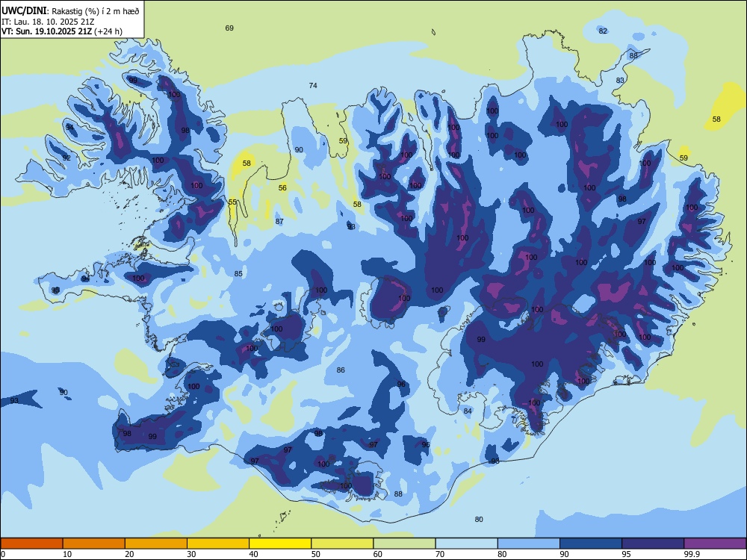
Task: Click the humidity value 87 on the map
Action: (x=279, y=222)
